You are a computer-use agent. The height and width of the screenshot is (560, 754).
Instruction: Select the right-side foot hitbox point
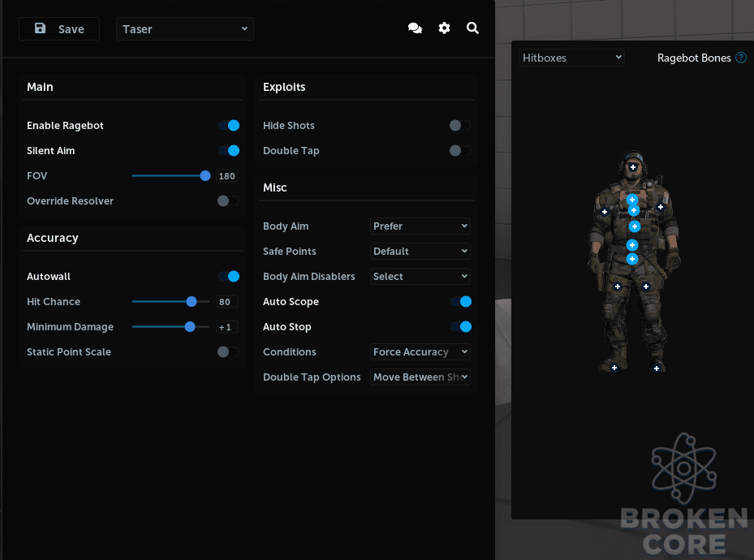click(x=657, y=368)
